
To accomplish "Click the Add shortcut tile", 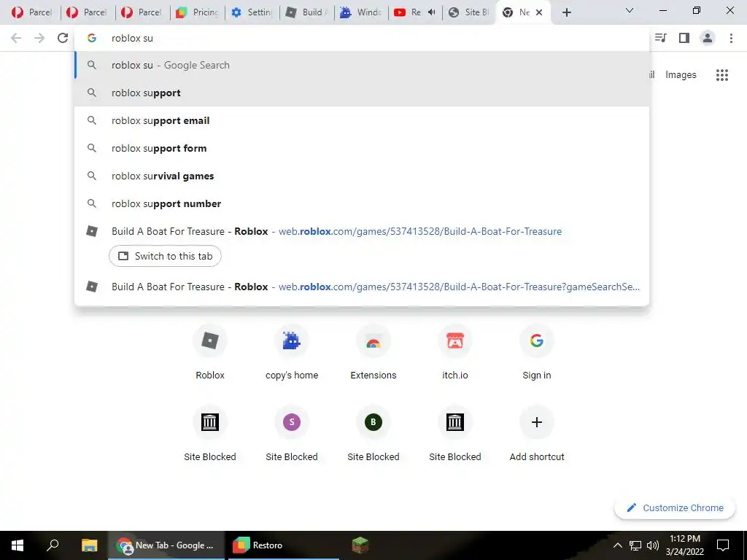I will pos(537,433).
